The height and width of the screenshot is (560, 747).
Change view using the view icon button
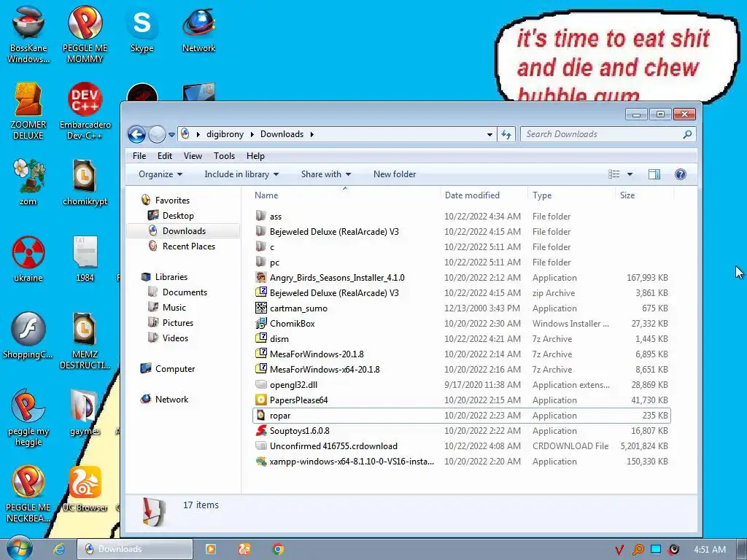(614, 174)
